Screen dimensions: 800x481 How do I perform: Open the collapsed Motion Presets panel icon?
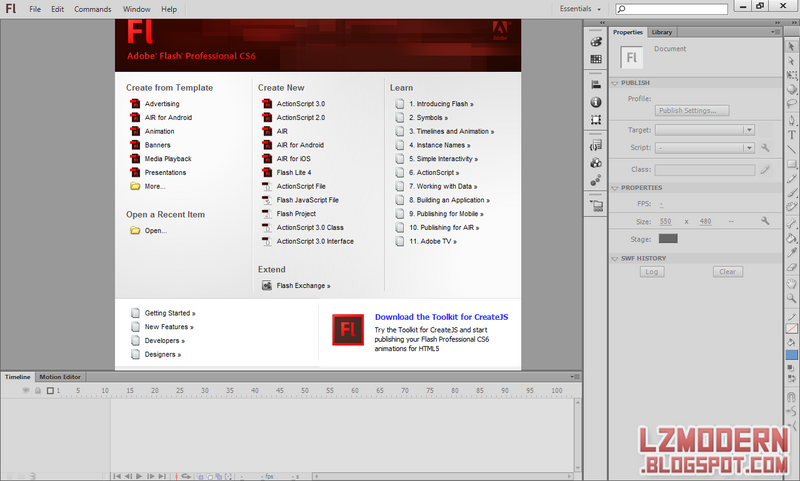click(x=595, y=181)
